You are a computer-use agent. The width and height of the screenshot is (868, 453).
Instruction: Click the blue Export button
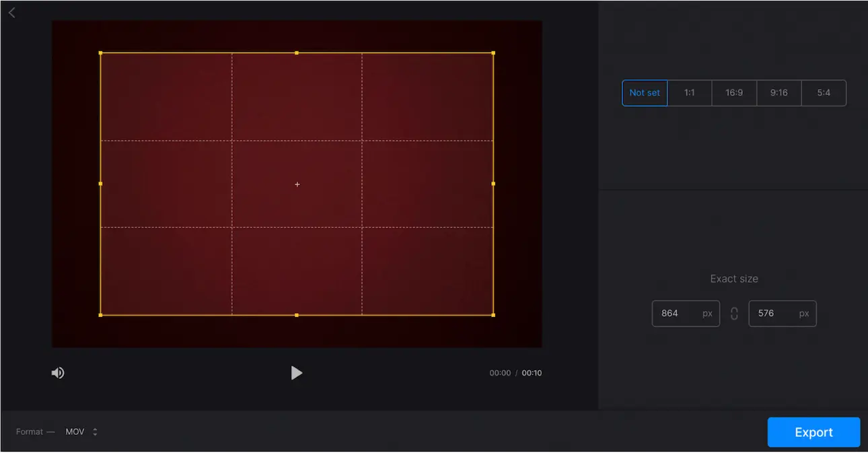[x=813, y=431]
